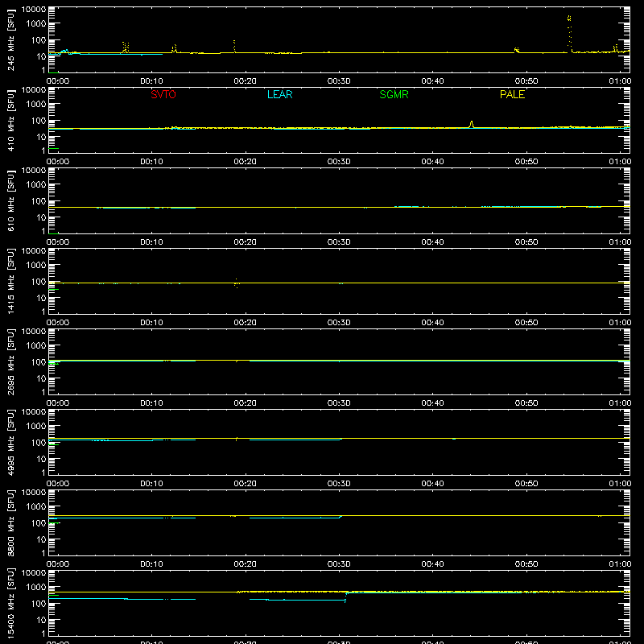Click the 100 y-axis label of 610 MHz panel
This screenshot has height=644, width=644.
[x=39, y=200]
